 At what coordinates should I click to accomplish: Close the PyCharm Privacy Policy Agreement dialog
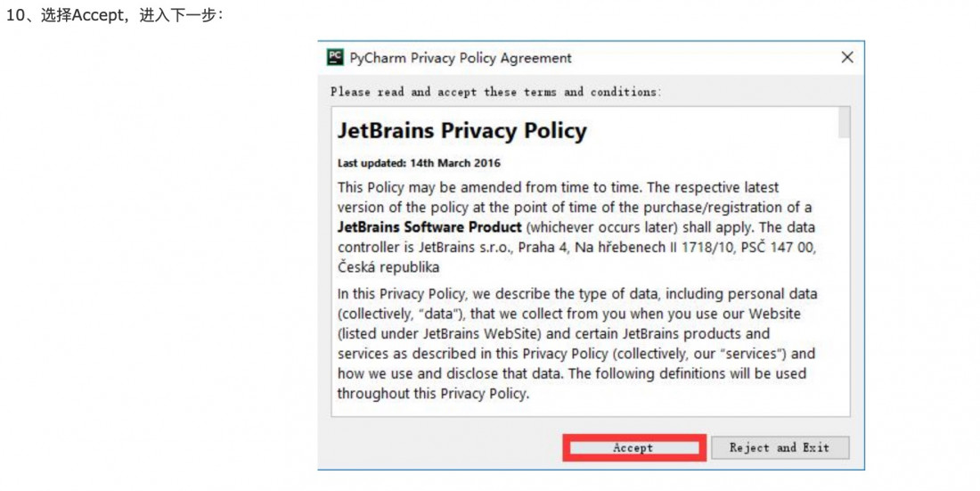point(847,58)
